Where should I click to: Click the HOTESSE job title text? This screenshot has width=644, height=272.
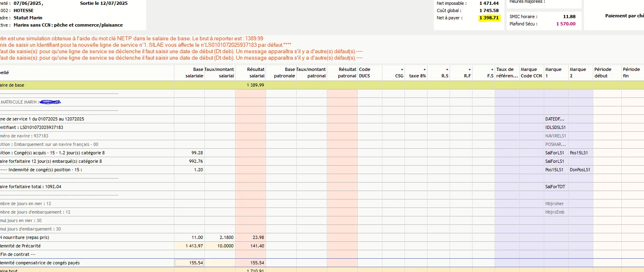point(24,10)
